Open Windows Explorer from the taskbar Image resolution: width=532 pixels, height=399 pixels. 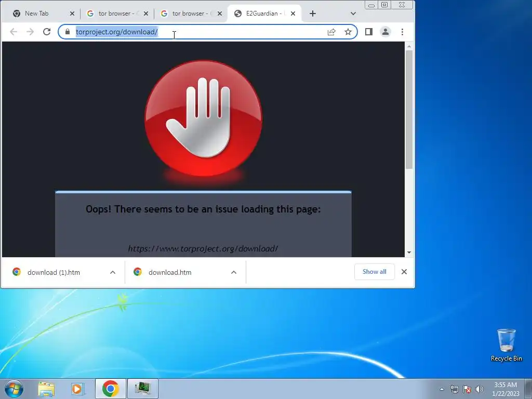point(46,389)
